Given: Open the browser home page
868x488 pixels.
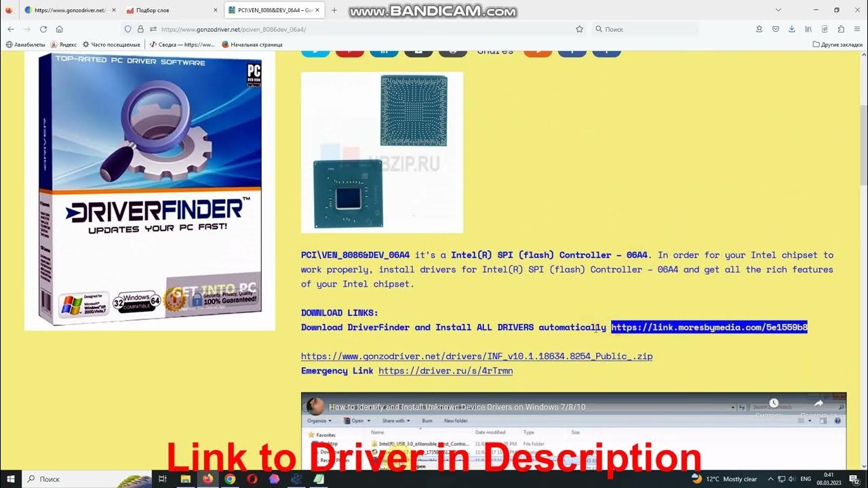Looking at the screenshot, I should point(60,29).
